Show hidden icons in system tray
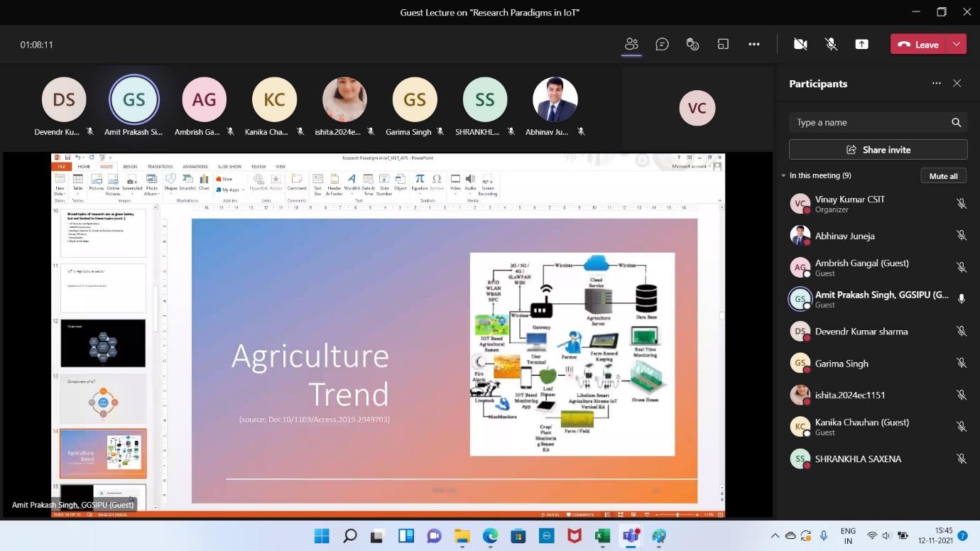Viewport: 980px width, 551px height. click(774, 535)
